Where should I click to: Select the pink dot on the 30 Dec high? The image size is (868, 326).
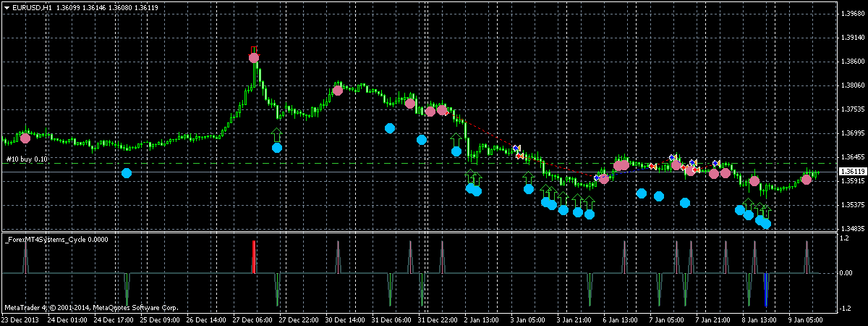tap(338, 91)
